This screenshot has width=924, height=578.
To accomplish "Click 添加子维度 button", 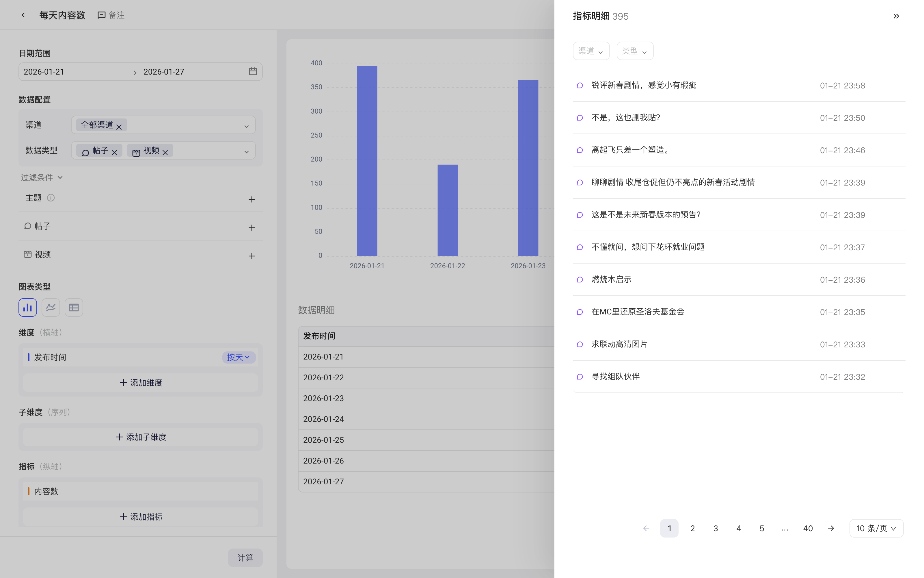I will (x=141, y=437).
